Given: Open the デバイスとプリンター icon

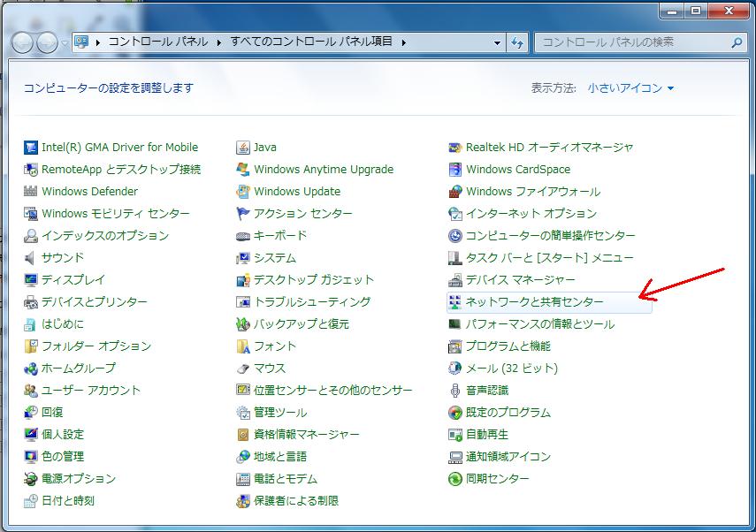Looking at the screenshot, I should [x=31, y=302].
